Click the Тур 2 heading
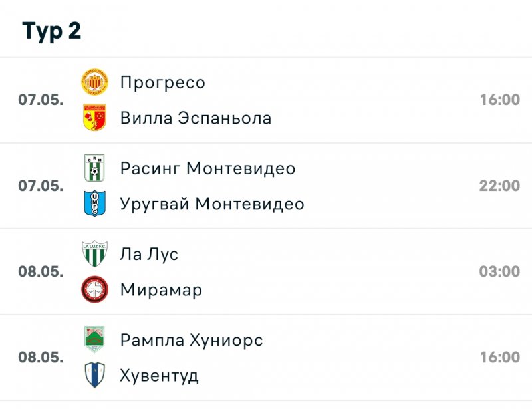 tap(52, 31)
